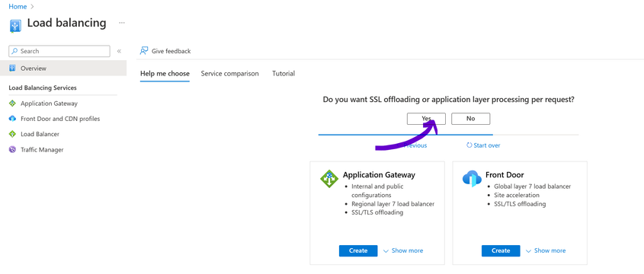The height and width of the screenshot is (274, 644).
Task: Open the ellipsis menu beside Load balancing
Action: coord(122,23)
